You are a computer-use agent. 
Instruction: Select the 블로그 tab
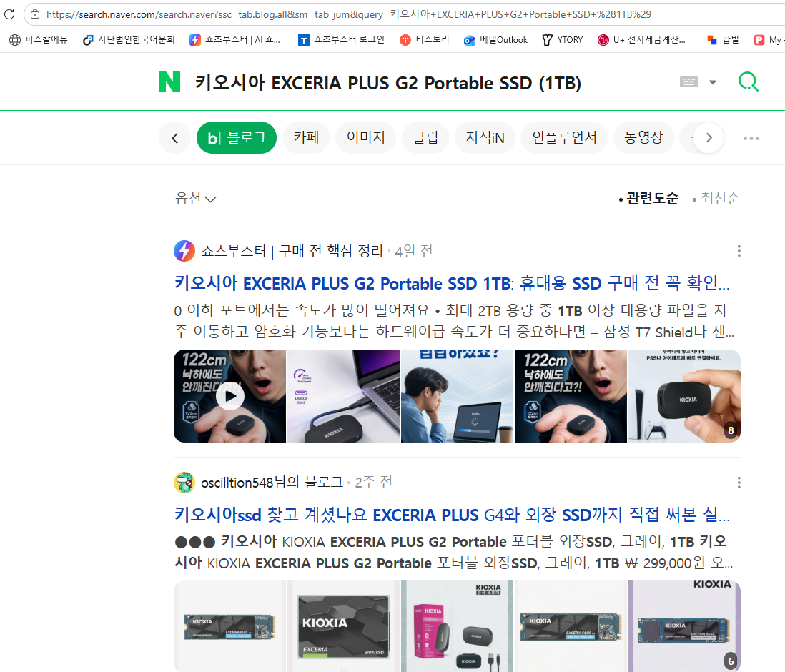click(237, 138)
